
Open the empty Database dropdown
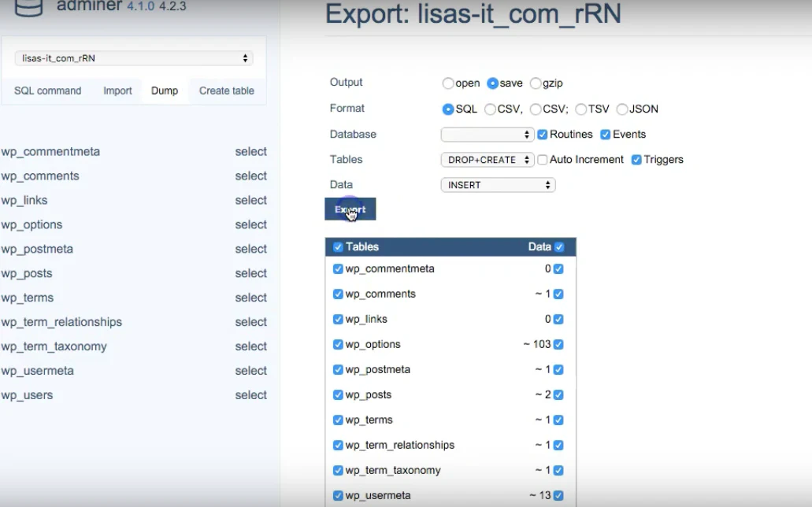coord(488,134)
